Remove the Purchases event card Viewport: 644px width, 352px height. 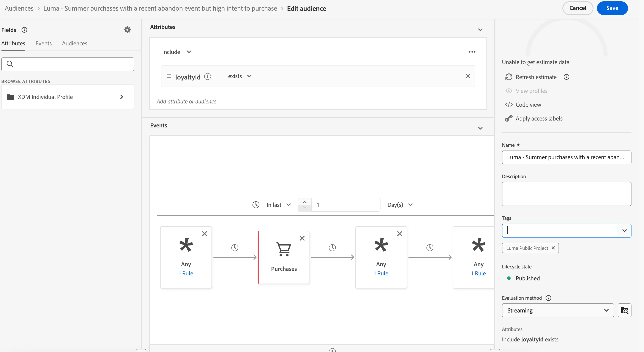pyautogui.click(x=302, y=238)
